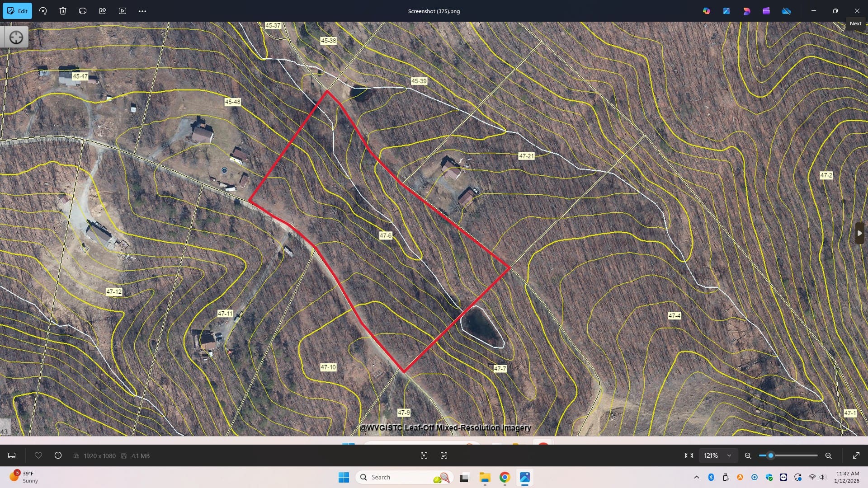Click the zoom slider handle

[771, 455]
